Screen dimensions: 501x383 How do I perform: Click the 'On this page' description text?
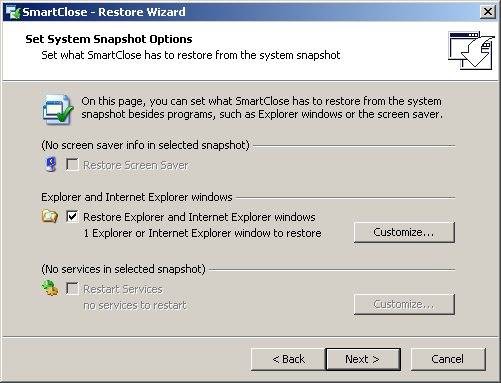pyautogui.click(x=262, y=108)
